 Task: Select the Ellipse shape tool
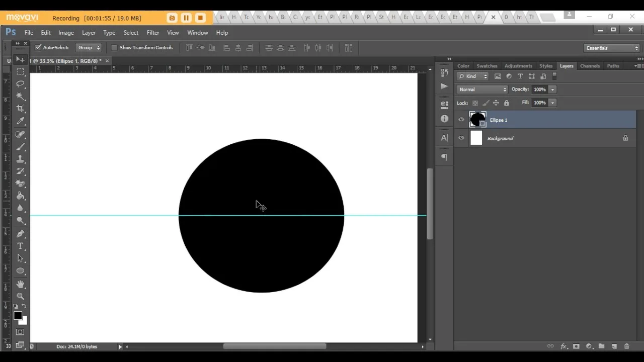[x=20, y=270]
